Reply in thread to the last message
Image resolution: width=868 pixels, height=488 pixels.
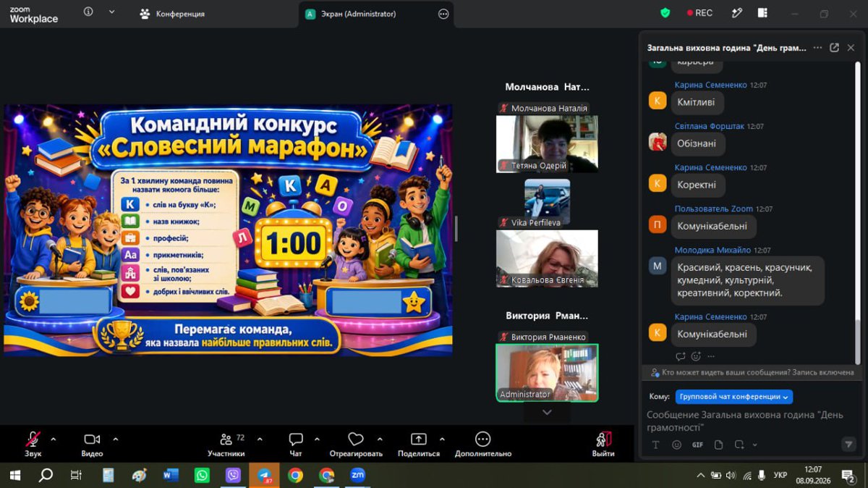681,356
